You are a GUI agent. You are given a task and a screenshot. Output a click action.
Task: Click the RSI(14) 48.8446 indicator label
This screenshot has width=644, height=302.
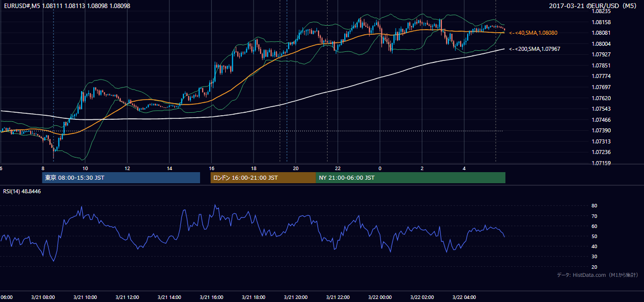point(22,191)
